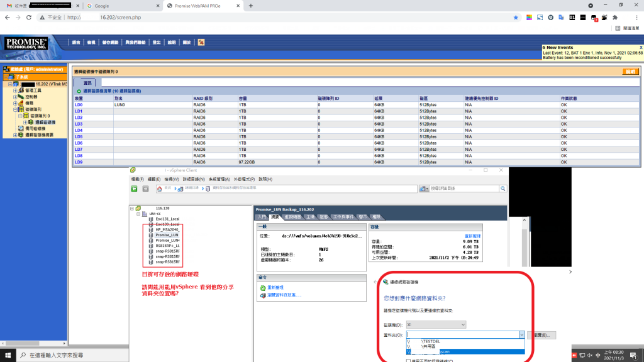Reload the browser page

(29, 18)
